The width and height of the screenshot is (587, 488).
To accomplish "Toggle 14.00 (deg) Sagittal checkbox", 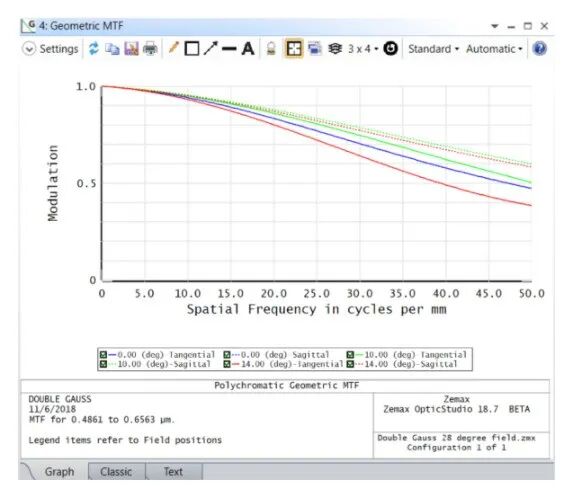I will (350, 364).
